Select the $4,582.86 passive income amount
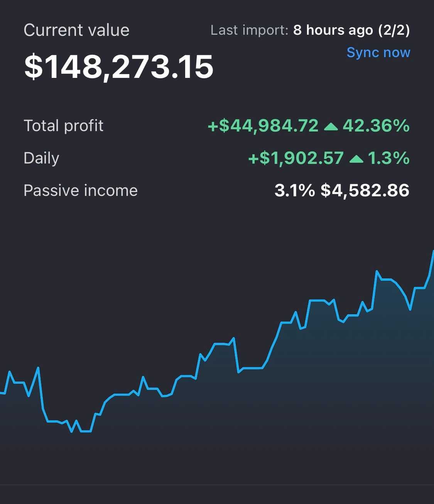Screen dimensions: 434x504 click(x=365, y=190)
